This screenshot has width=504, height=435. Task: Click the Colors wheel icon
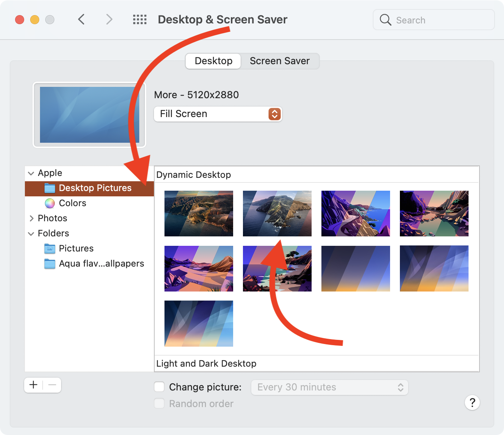click(50, 203)
